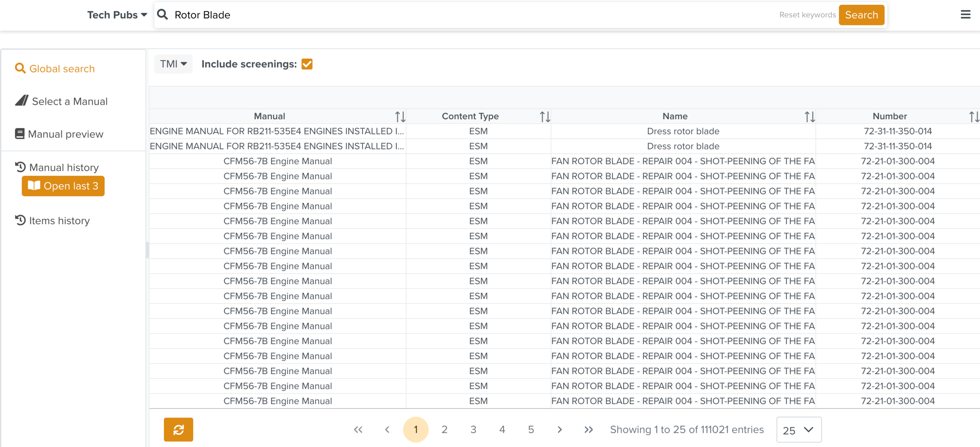Click the Global search magnifier icon
Viewport: 980px width, 447px height.
coord(20,69)
